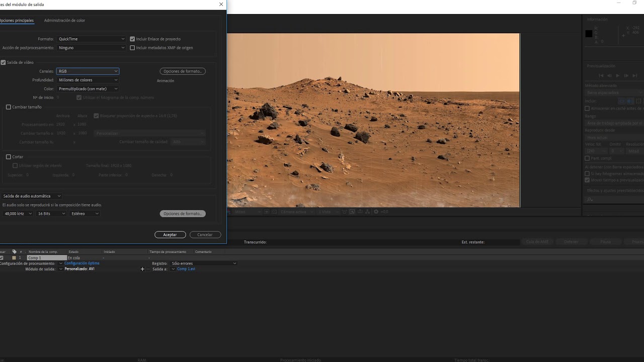
Task: Open the Canales RGB dropdown
Action: [88, 71]
